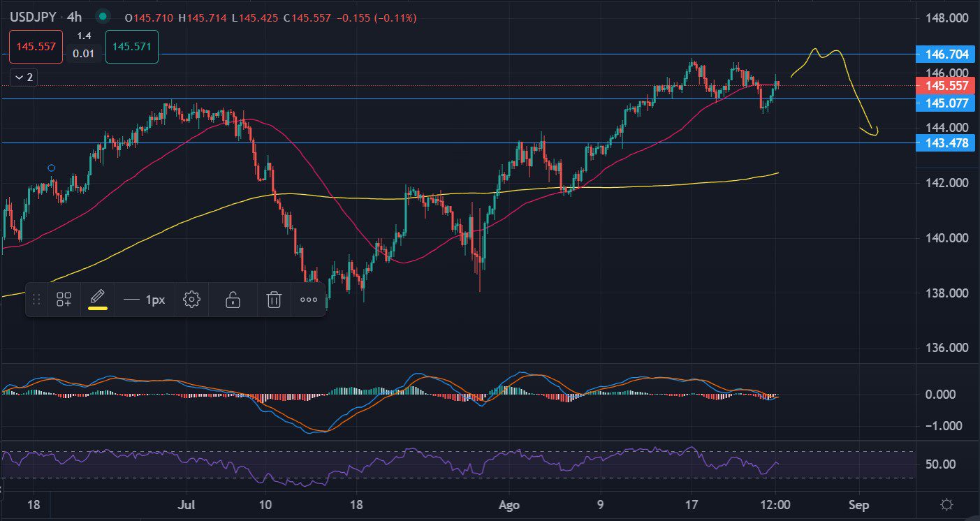The image size is (980, 521).
Task: Click the 1.4 spread value between price buttons
Action: (x=84, y=36)
